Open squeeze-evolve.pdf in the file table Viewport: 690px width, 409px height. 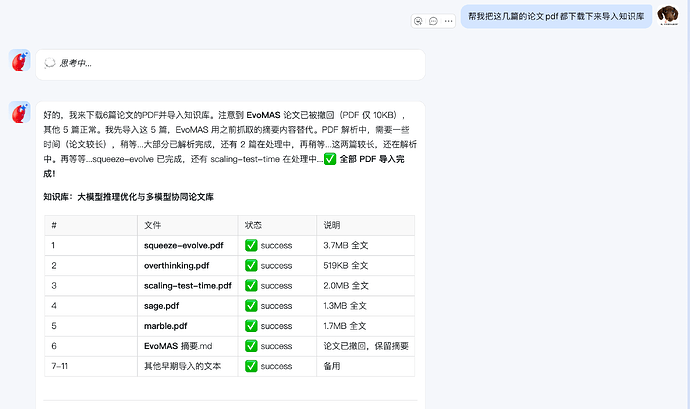pos(184,246)
